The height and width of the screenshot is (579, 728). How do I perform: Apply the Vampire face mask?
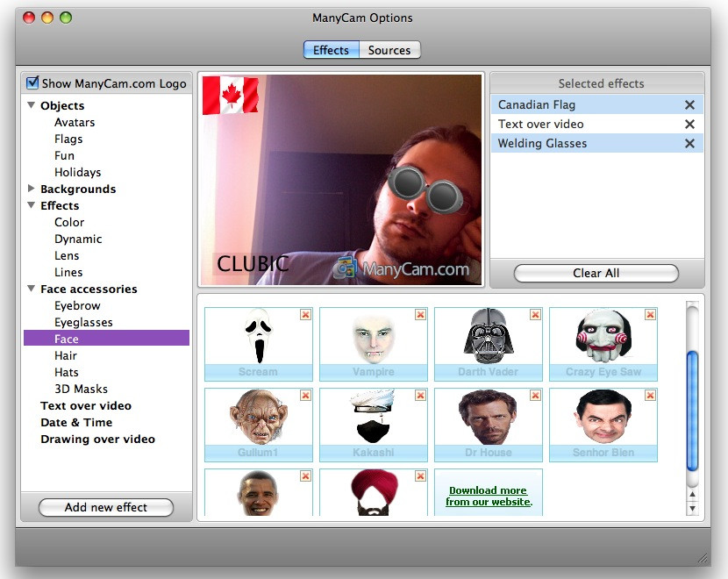coord(373,339)
